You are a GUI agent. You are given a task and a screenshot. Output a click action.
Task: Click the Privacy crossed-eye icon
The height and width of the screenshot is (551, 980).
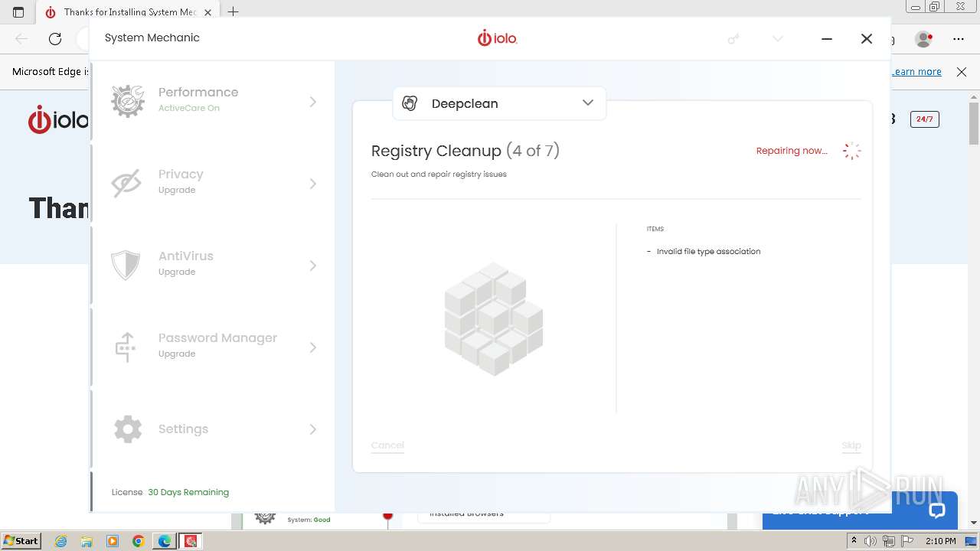[x=126, y=183]
